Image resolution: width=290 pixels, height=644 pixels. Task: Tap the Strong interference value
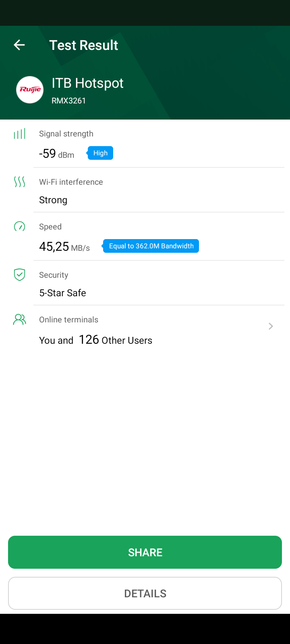point(53,200)
